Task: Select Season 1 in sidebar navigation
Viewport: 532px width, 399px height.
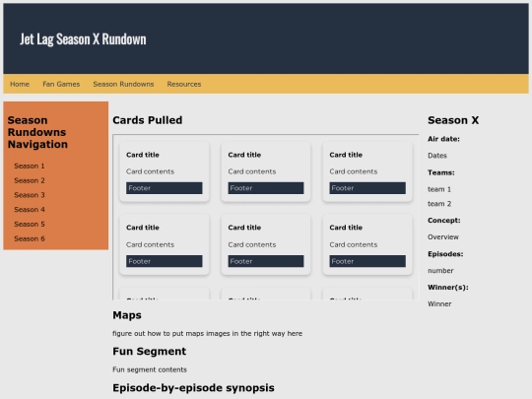Action: (x=30, y=166)
